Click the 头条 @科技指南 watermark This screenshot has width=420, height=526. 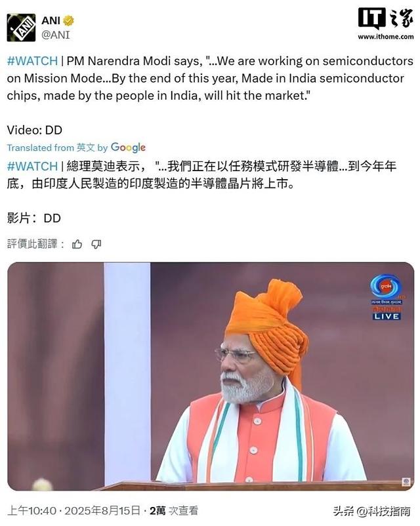point(372,511)
